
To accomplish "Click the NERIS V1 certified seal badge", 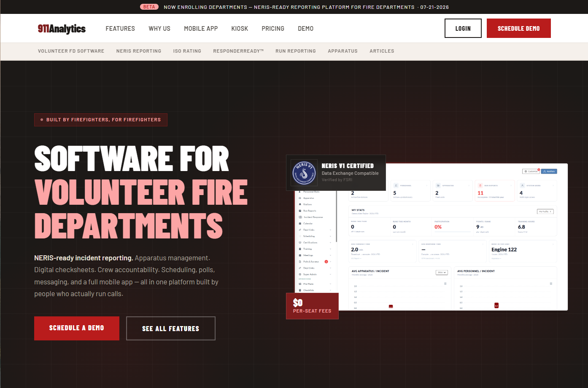I will pyautogui.click(x=304, y=173).
